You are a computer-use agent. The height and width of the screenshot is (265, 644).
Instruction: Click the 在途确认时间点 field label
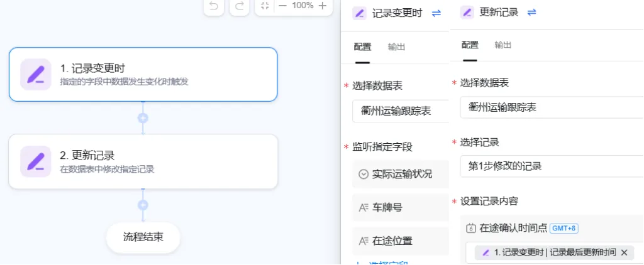click(513, 229)
